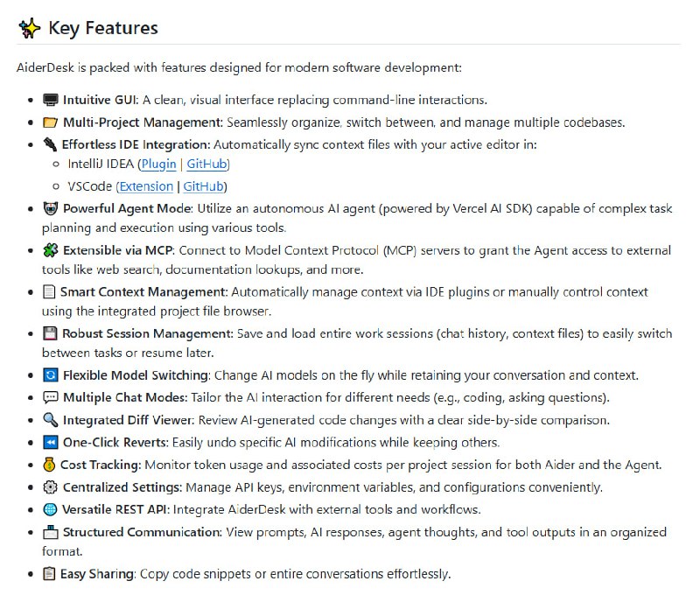
Task: Click the document icon beside Smart Context Management
Action: click(x=49, y=292)
